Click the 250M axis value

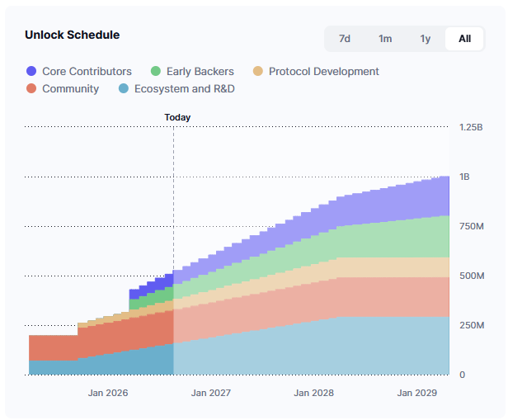[472, 325]
